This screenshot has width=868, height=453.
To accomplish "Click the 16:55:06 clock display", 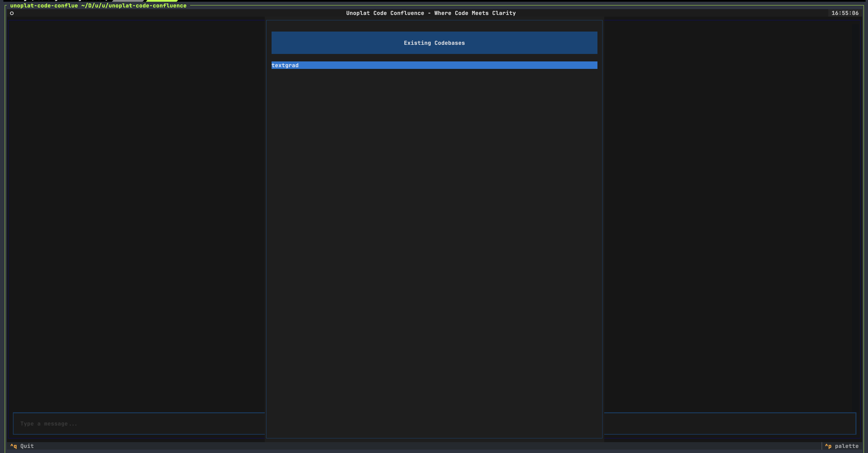I will tap(845, 13).
